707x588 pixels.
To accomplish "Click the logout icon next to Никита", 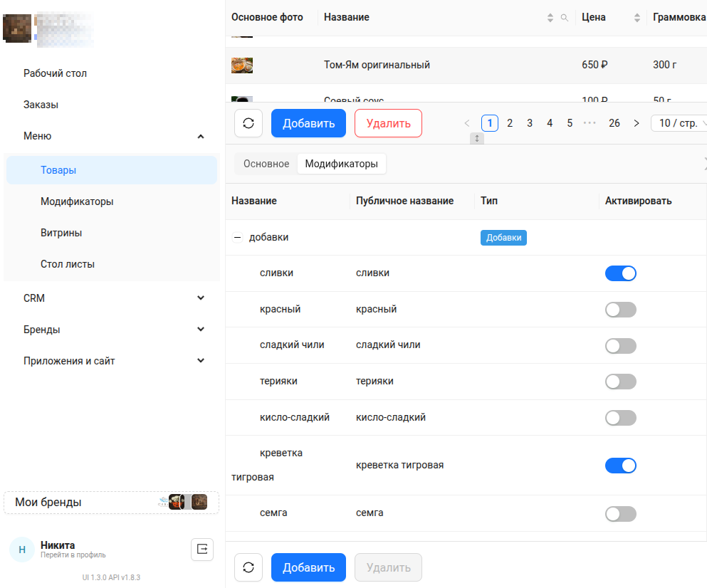I will 202,549.
